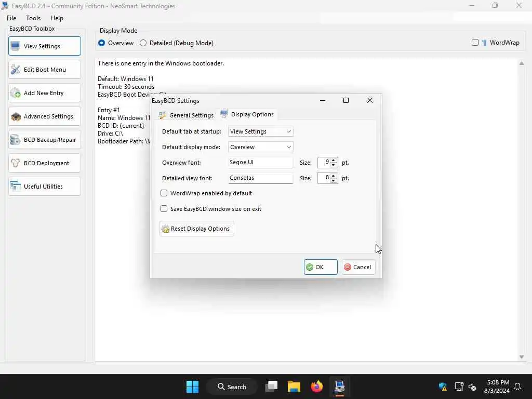Click the Add New Entry plus icon

pos(15,92)
